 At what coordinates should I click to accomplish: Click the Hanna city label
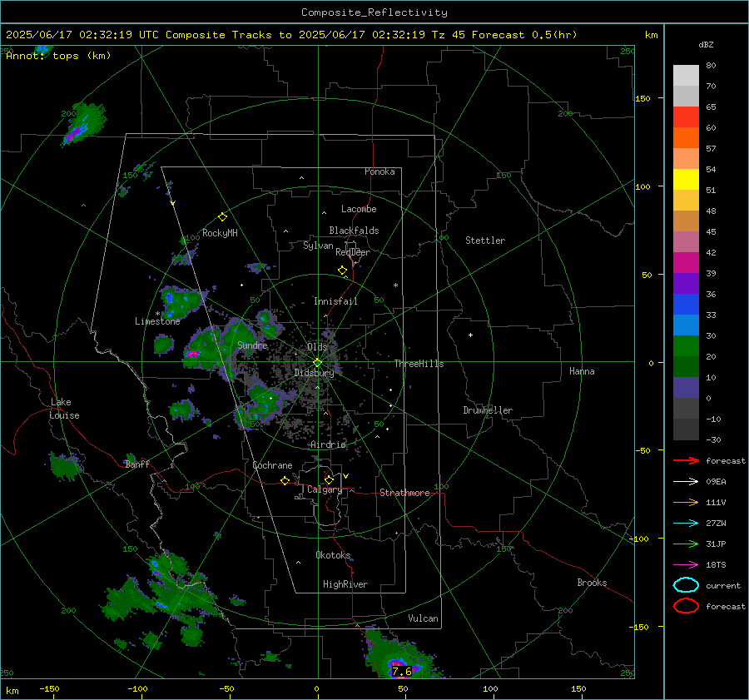pyautogui.click(x=582, y=371)
